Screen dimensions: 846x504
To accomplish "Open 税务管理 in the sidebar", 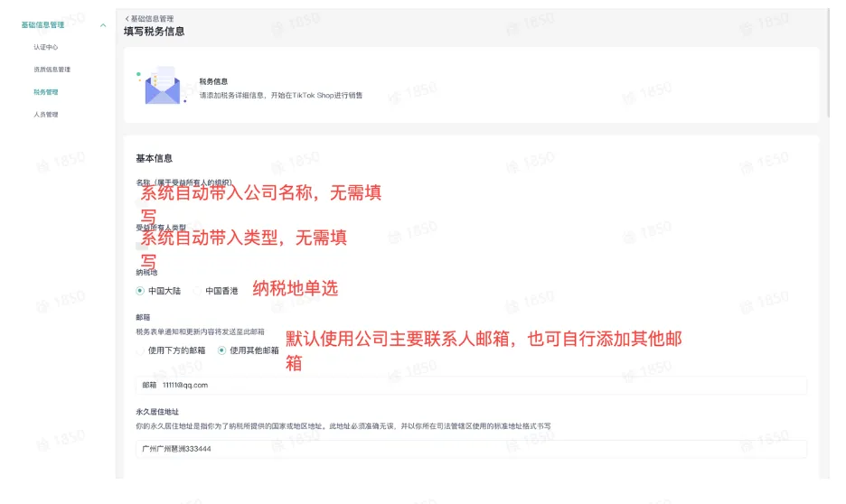I will click(46, 92).
